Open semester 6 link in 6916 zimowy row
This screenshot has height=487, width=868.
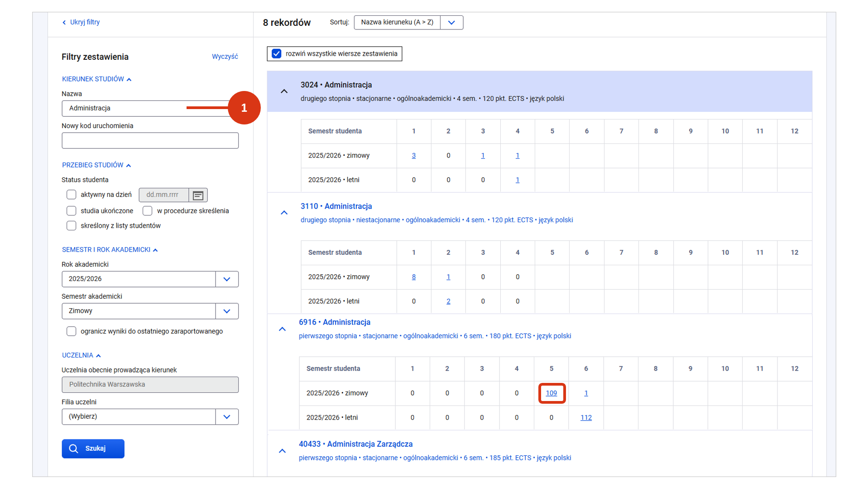pyautogui.click(x=586, y=393)
